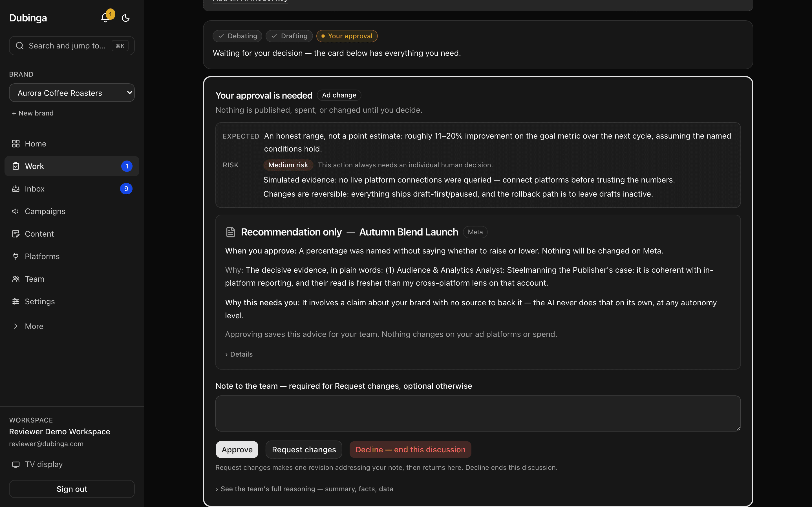This screenshot has height=507, width=812.
Task: Click the search magnifier icon
Action: tap(20, 46)
